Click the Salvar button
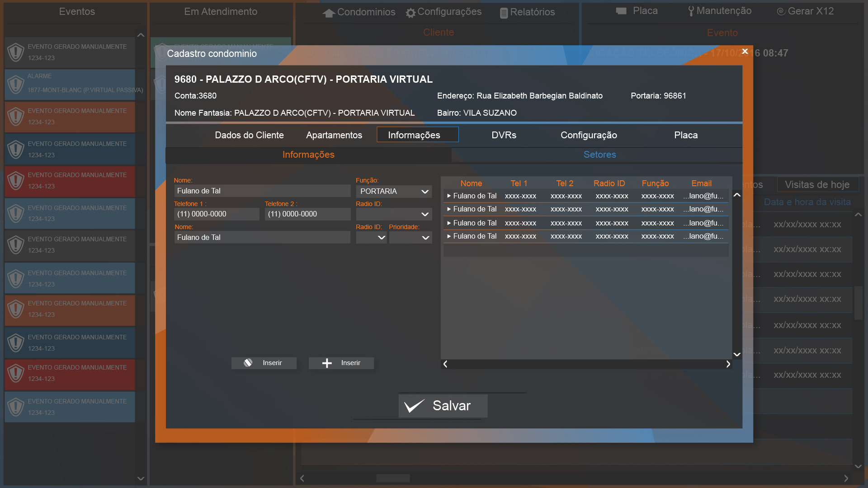 click(443, 406)
